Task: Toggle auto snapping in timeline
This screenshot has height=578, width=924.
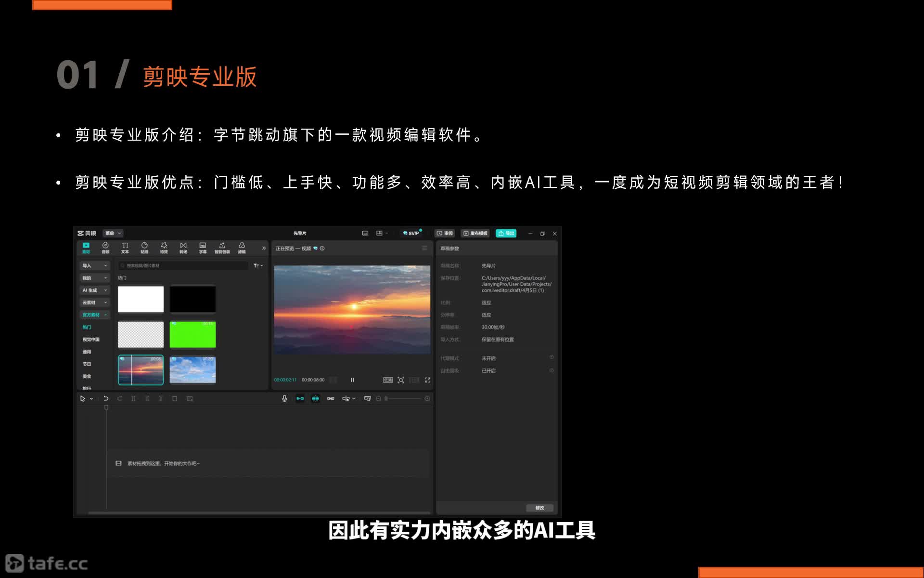Action: pyautogui.click(x=315, y=398)
